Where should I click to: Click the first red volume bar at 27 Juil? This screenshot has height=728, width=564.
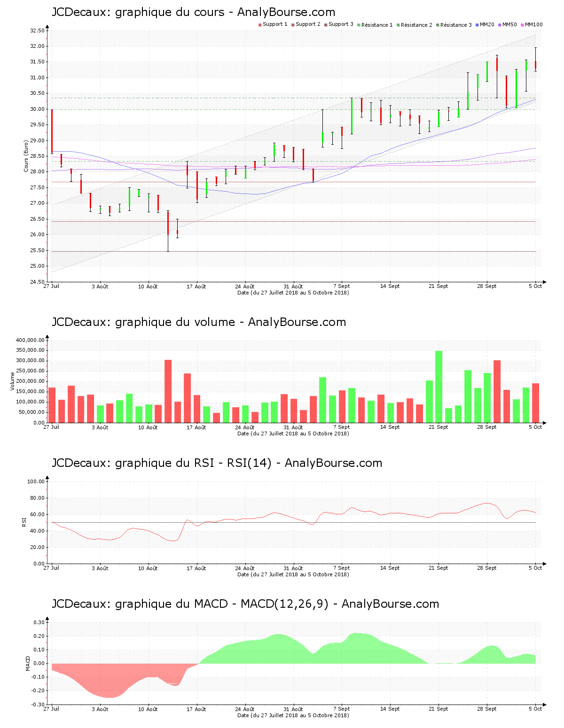pos(52,405)
